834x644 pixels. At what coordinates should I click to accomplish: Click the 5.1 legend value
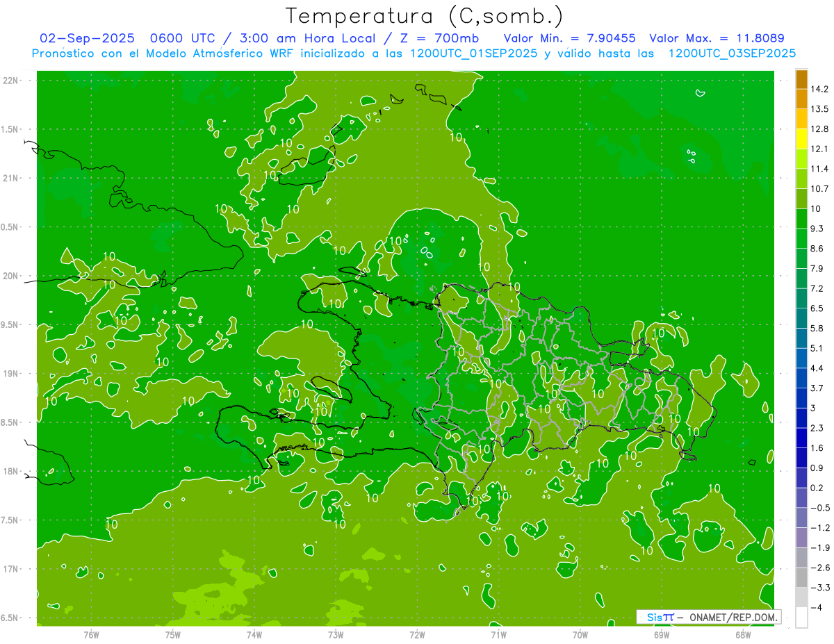(x=817, y=348)
